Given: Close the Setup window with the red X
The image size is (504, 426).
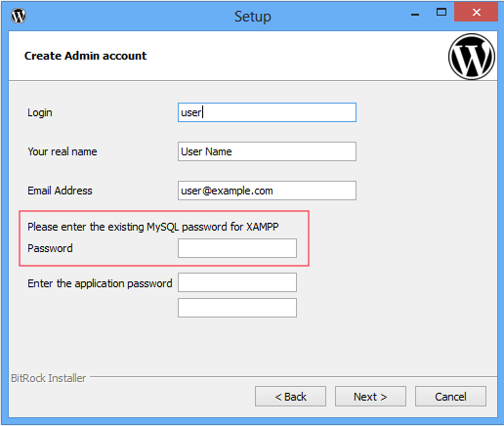Looking at the screenshot, I should 476,13.
